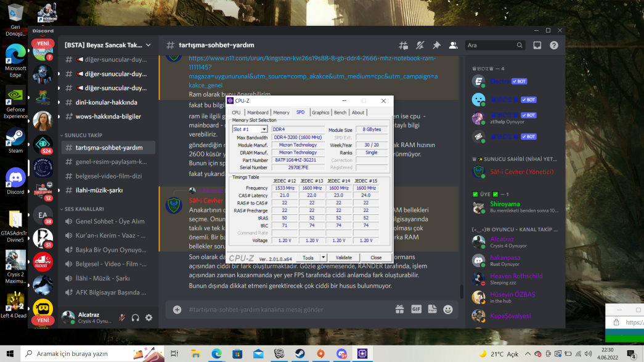Toggle headphones deafen in user panel
Viewport: 644px width, 362px height.
point(136,317)
